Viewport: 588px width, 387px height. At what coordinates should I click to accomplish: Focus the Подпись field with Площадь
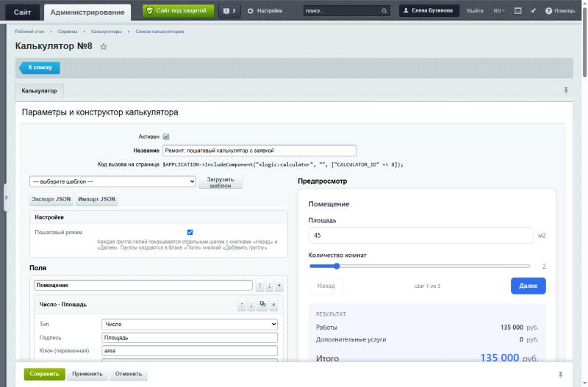click(190, 338)
